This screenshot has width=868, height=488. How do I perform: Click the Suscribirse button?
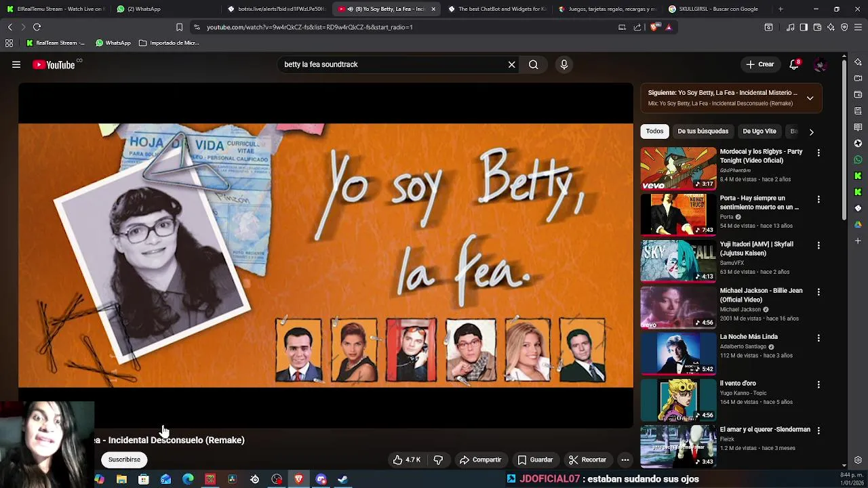point(124,460)
